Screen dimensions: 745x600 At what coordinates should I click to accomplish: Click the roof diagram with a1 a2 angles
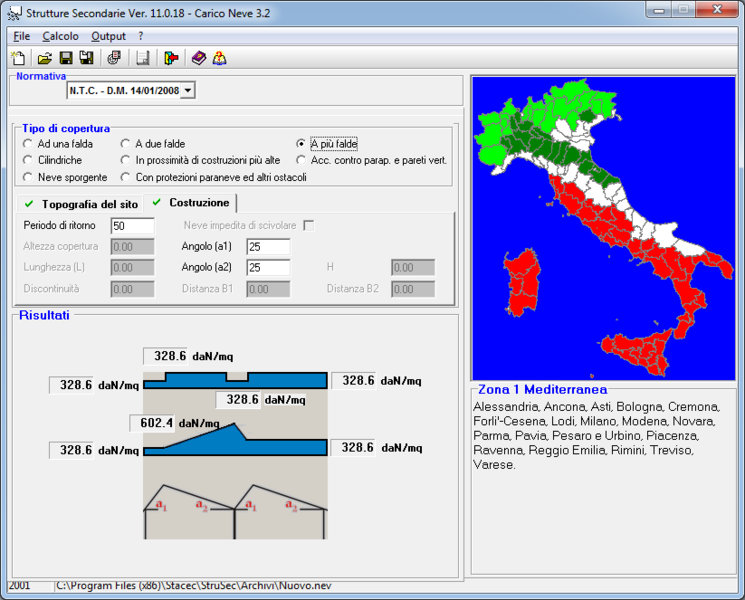click(235, 511)
